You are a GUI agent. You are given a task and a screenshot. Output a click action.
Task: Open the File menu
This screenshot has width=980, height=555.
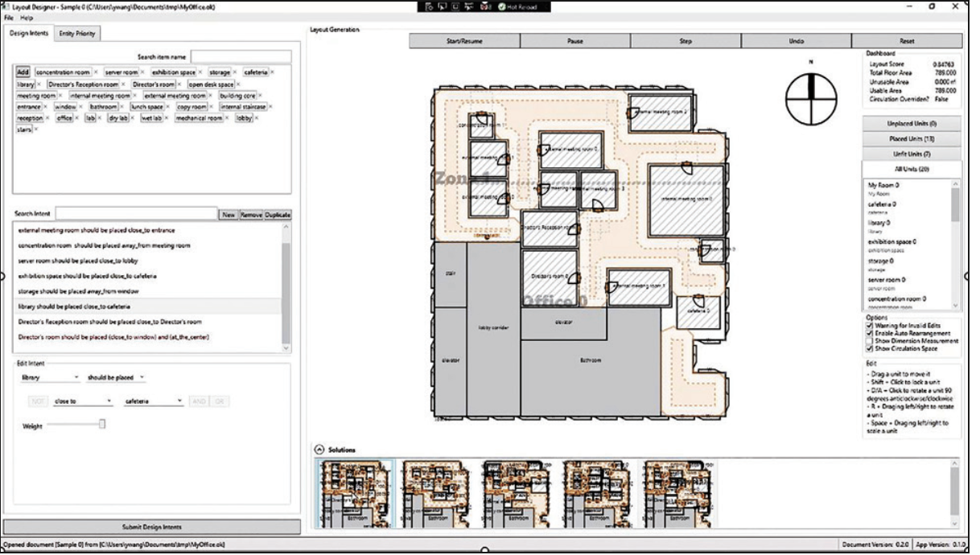pyautogui.click(x=8, y=17)
